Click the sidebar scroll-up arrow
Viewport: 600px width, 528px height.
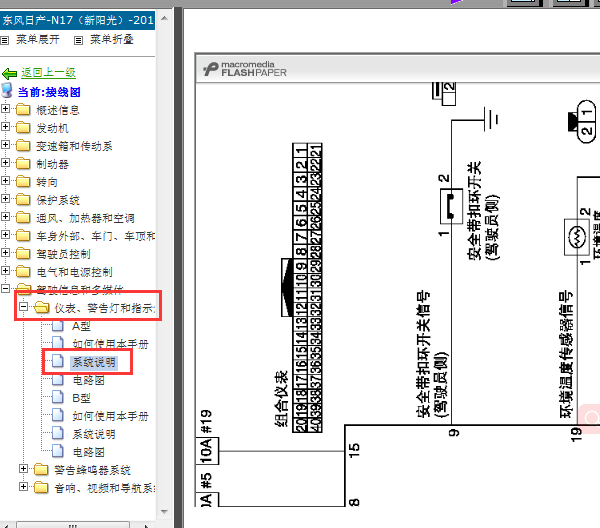click(x=165, y=18)
